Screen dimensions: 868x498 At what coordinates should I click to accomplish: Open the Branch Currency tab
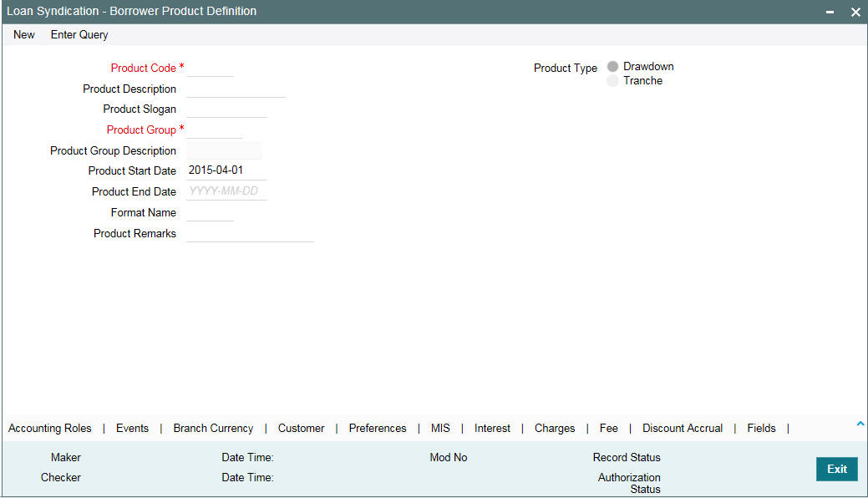[x=213, y=428]
